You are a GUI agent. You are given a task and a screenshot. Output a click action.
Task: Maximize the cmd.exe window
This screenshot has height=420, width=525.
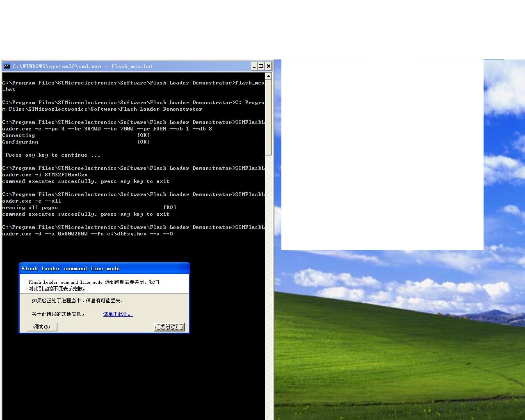(261, 66)
